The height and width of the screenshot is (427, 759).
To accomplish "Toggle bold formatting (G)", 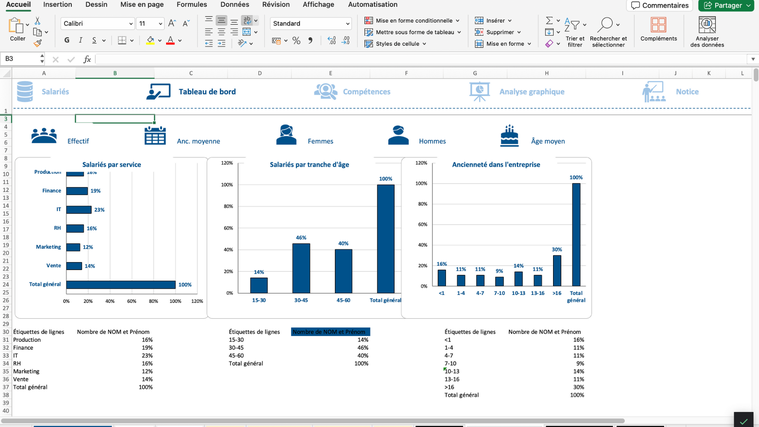I will [x=67, y=41].
